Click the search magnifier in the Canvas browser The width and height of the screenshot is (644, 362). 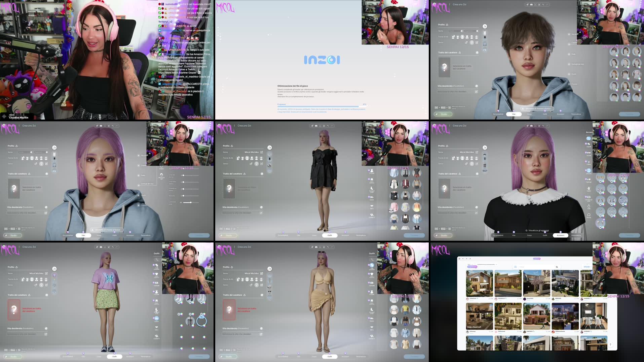pyautogui.click(x=557, y=267)
